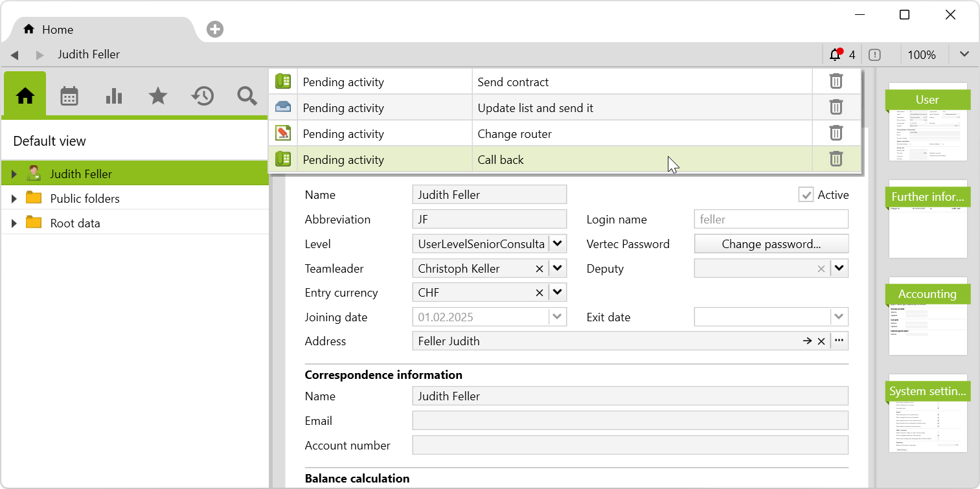Expand the Public folders tree node
980x489 pixels.
[14, 199]
